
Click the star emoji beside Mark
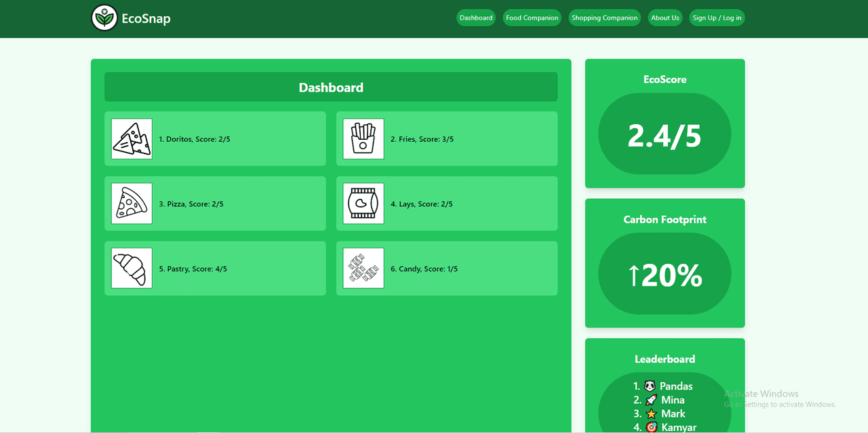(x=651, y=413)
